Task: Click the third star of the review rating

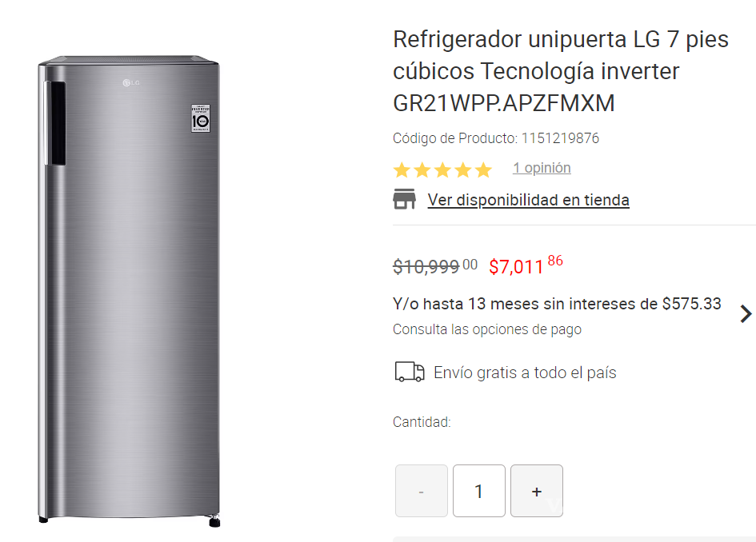Action: 442,169
